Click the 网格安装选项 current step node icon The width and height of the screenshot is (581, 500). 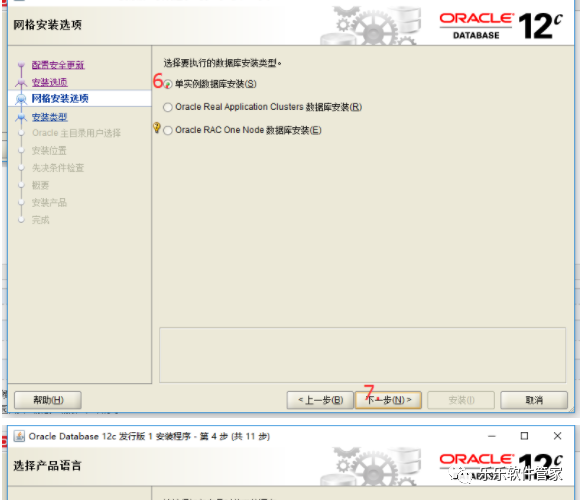[21, 99]
